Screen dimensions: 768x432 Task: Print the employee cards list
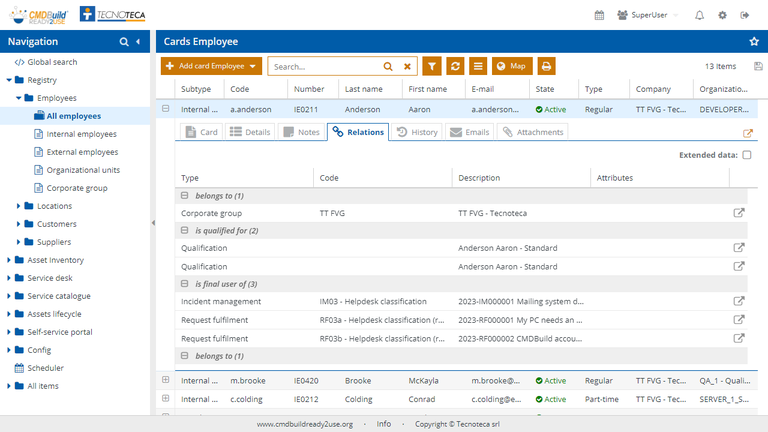pos(546,66)
